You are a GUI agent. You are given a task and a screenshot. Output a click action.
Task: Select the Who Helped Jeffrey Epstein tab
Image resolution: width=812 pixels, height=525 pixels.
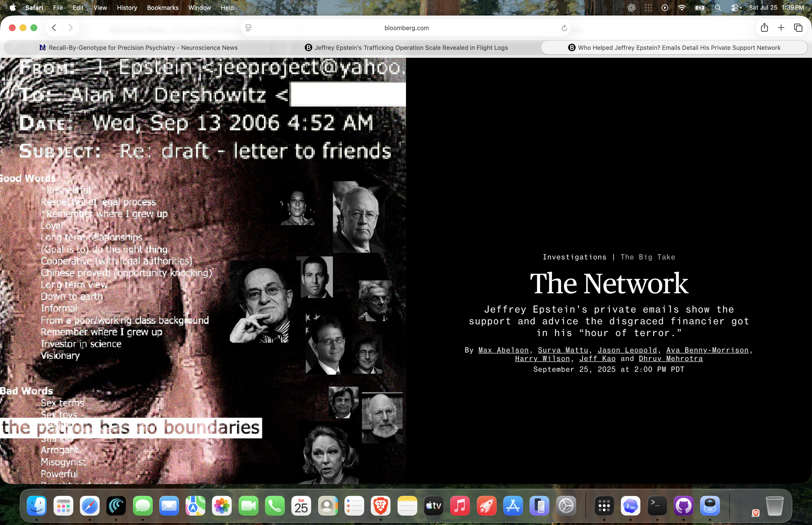(674, 48)
